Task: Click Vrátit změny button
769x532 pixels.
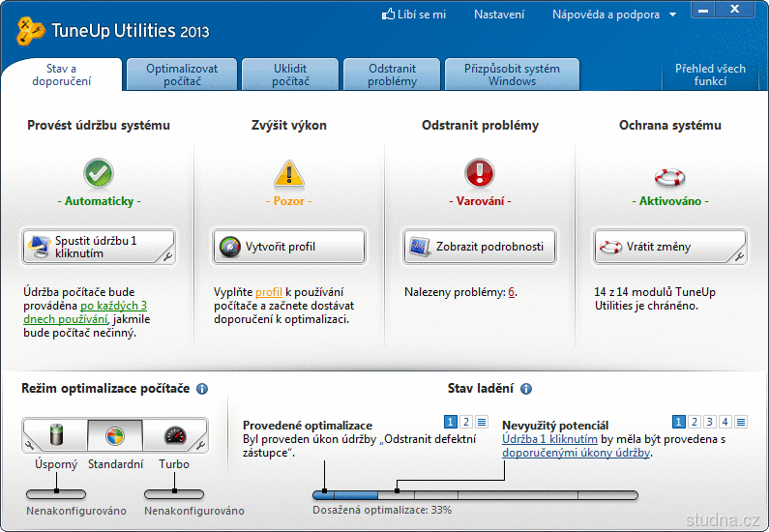Action: coord(670,247)
